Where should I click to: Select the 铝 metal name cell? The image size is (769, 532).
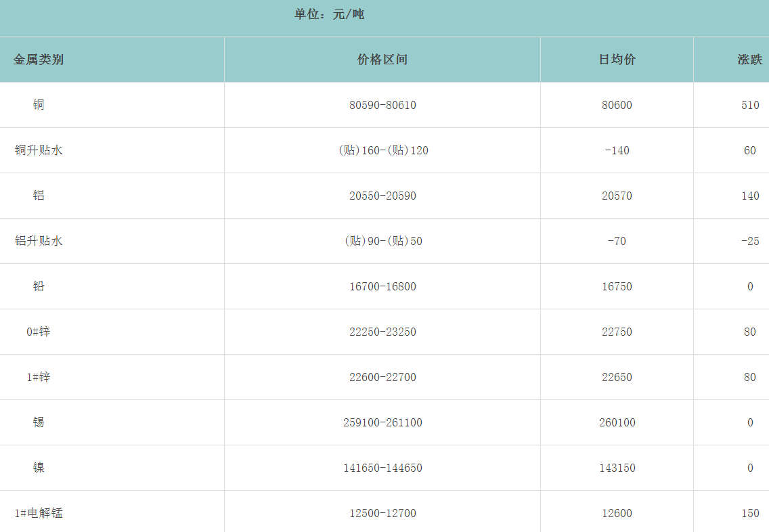pyautogui.click(x=39, y=196)
